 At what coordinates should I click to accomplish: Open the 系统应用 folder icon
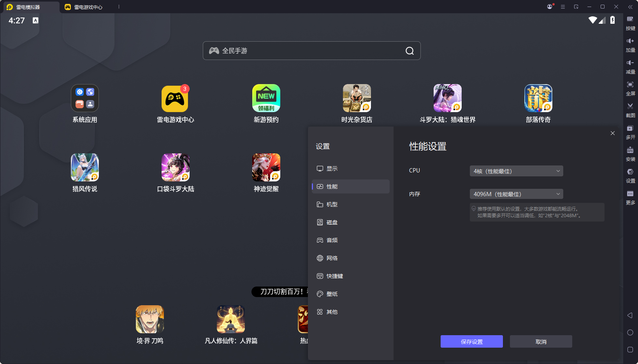click(x=85, y=98)
